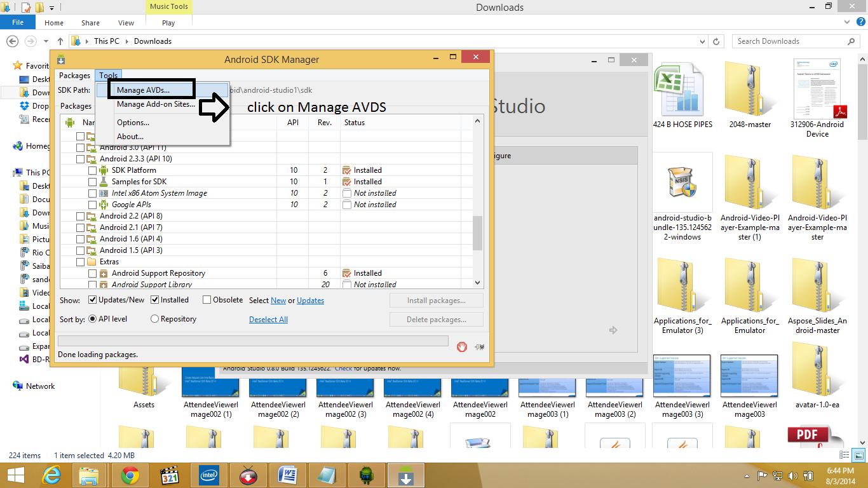Select the android-studio-bundle installer icon

[x=682, y=184]
